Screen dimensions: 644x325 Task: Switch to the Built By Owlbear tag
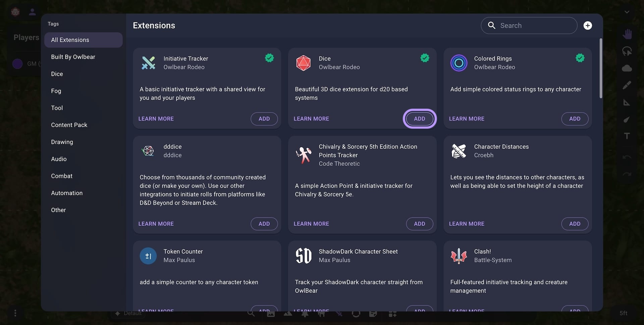[x=73, y=57]
